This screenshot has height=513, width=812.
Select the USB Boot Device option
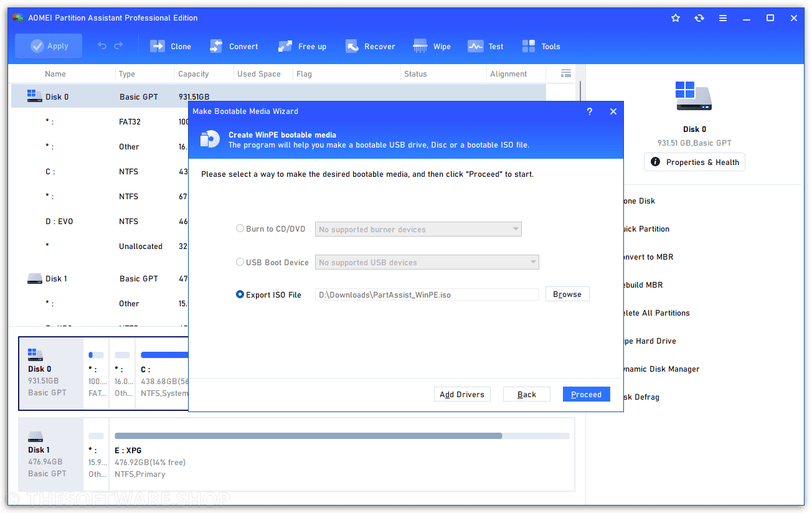(x=272, y=262)
